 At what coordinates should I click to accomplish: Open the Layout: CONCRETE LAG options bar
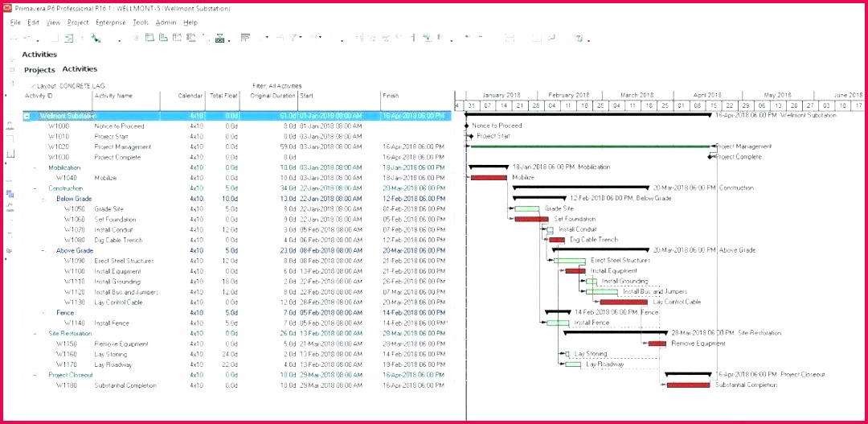[68, 86]
